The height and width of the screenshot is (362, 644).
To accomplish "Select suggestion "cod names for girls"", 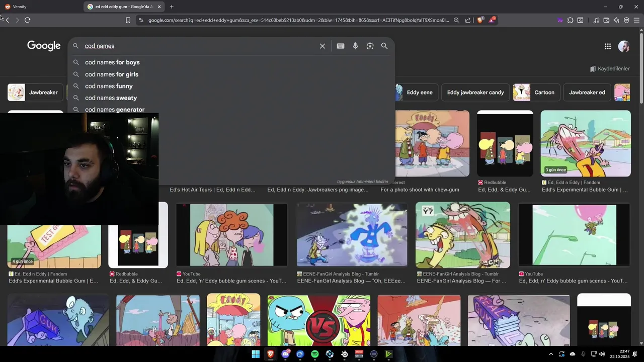I will click(231, 74).
